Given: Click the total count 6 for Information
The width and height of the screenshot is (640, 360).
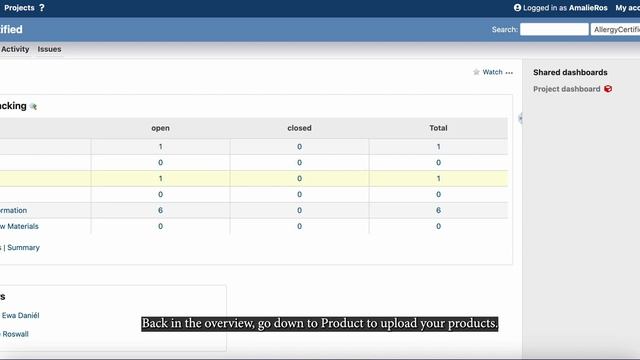Looking at the screenshot, I should (x=438, y=210).
